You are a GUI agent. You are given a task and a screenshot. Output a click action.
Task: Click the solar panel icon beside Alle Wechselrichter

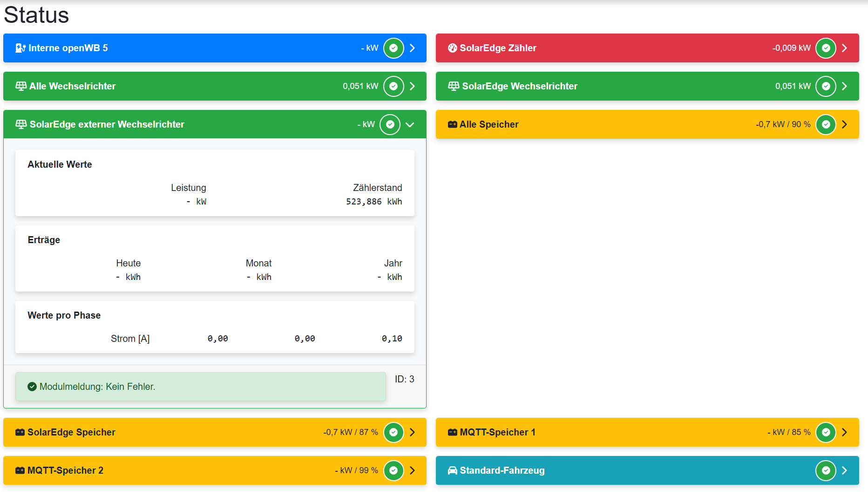[x=21, y=86]
